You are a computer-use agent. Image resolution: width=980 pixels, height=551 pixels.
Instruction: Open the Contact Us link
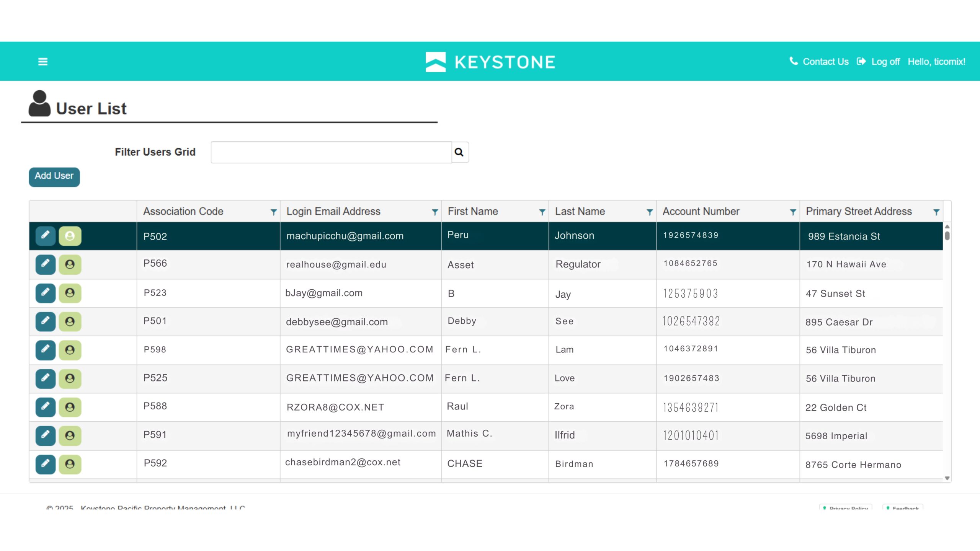(825, 62)
